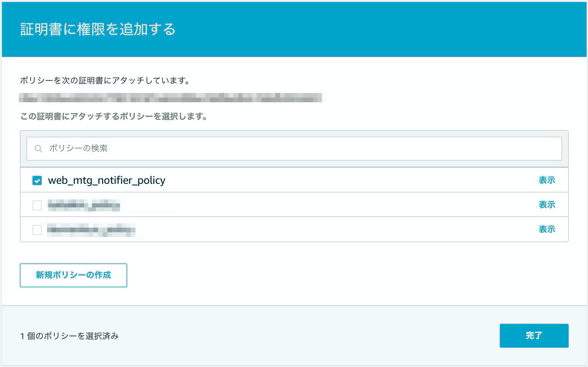Select the web_mtg_notifier_policy name text

coord(107,180)
